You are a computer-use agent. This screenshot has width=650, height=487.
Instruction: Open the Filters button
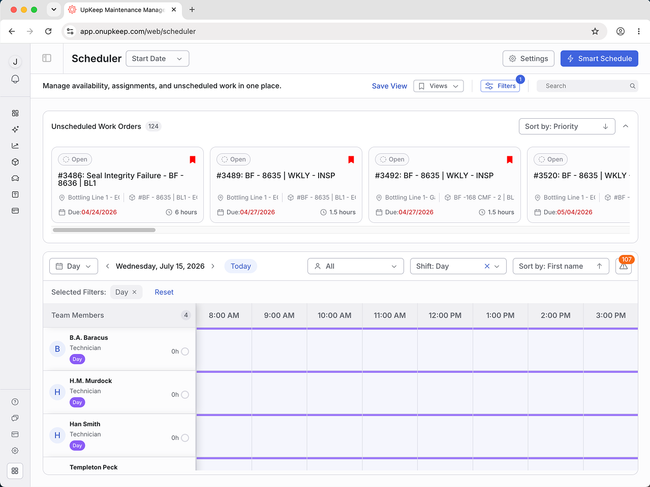click(x=500, y=86)
